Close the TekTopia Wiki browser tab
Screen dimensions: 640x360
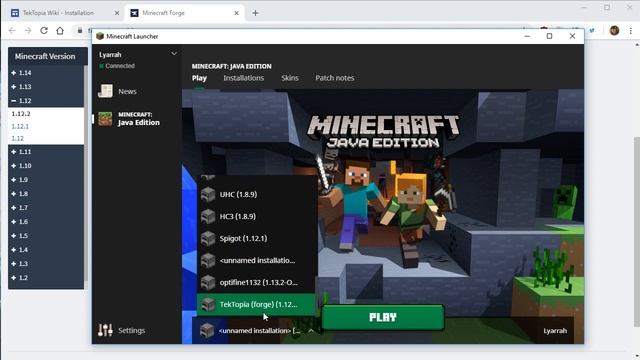click(x=117, y=13)
